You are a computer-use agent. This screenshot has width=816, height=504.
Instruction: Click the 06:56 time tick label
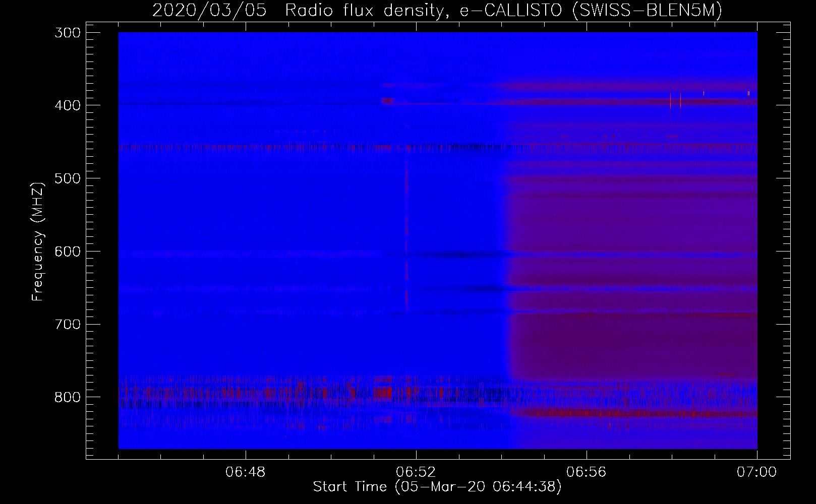click(x=587, y=473)
